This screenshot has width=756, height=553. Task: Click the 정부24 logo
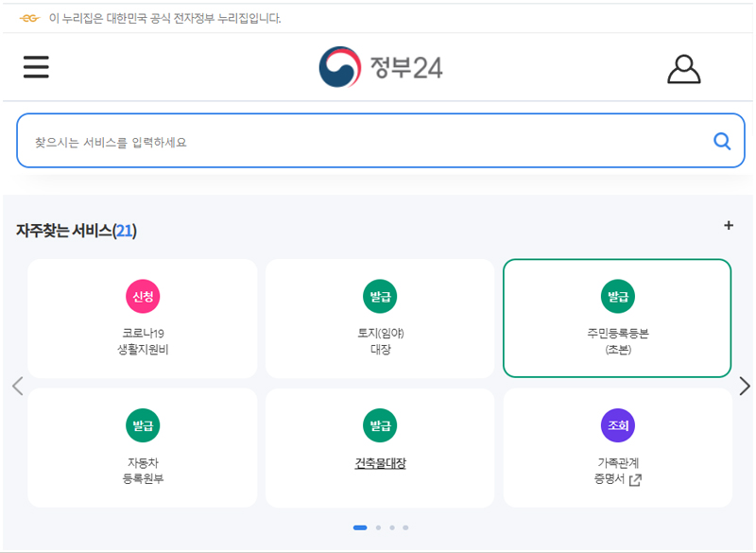383,66
